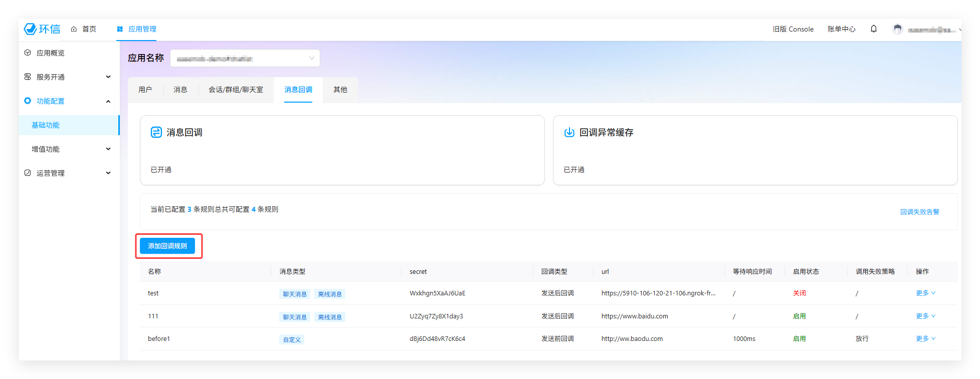This screenshot has width=980, height=379.
Task: Click the home icon beside 首页
Action: (x=74, y=29)
